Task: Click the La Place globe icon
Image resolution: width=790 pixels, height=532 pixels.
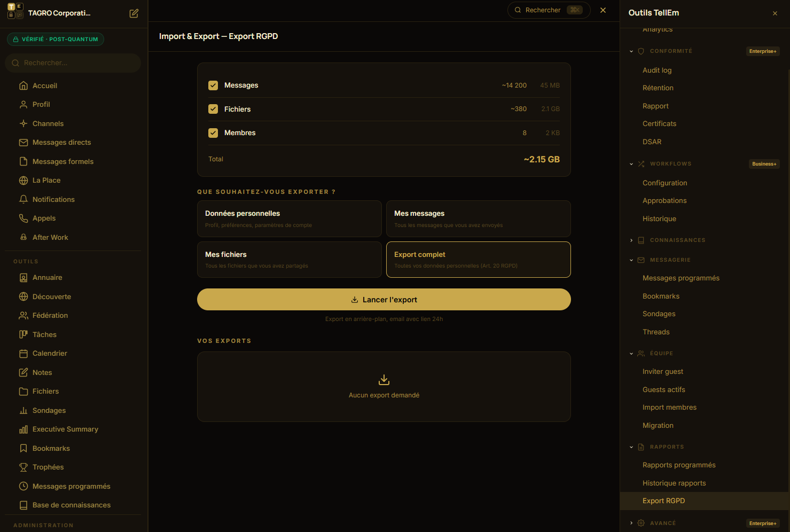Action: click(x=24, y=181)
